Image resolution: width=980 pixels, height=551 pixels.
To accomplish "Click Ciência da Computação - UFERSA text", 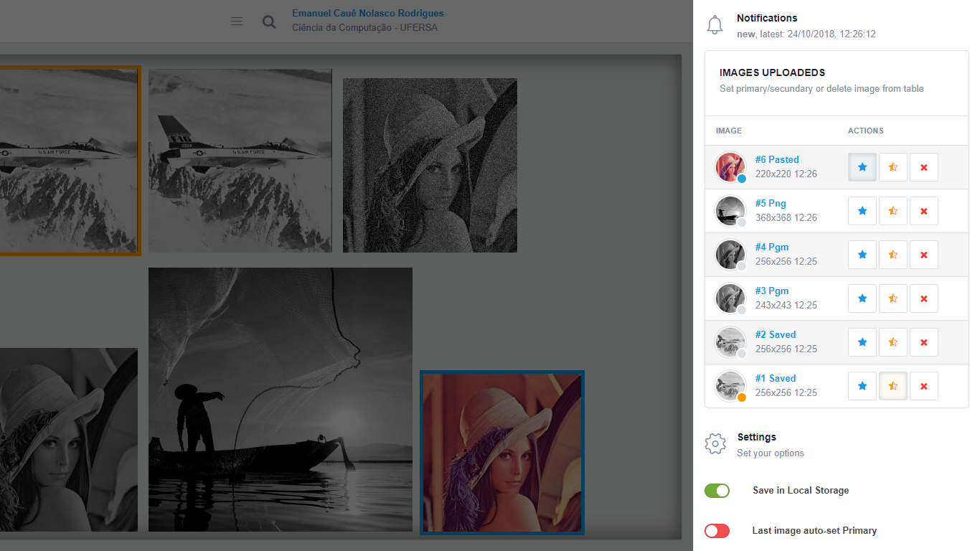I will [x=364, y=29].
